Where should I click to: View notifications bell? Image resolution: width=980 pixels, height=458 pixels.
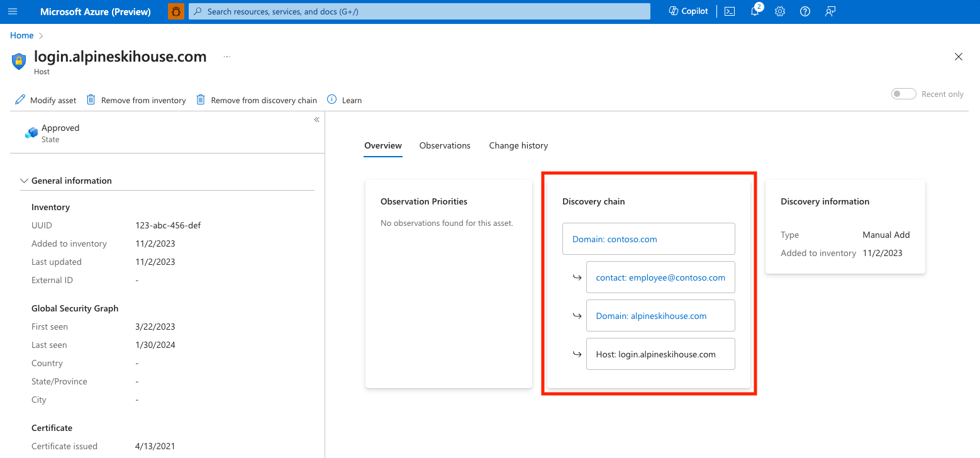(x=754, y=11)
